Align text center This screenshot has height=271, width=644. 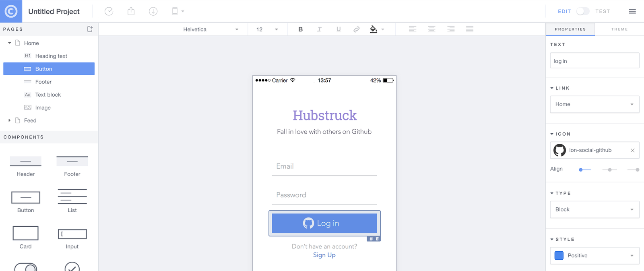point(431,29)
